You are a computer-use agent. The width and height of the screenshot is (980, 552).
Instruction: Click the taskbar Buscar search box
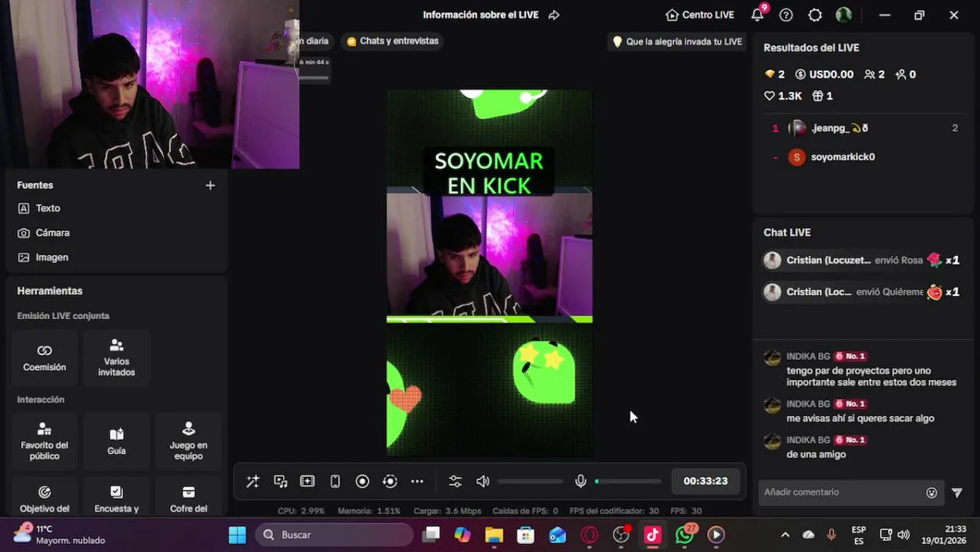pyautogui.click(x=334, y=535)
